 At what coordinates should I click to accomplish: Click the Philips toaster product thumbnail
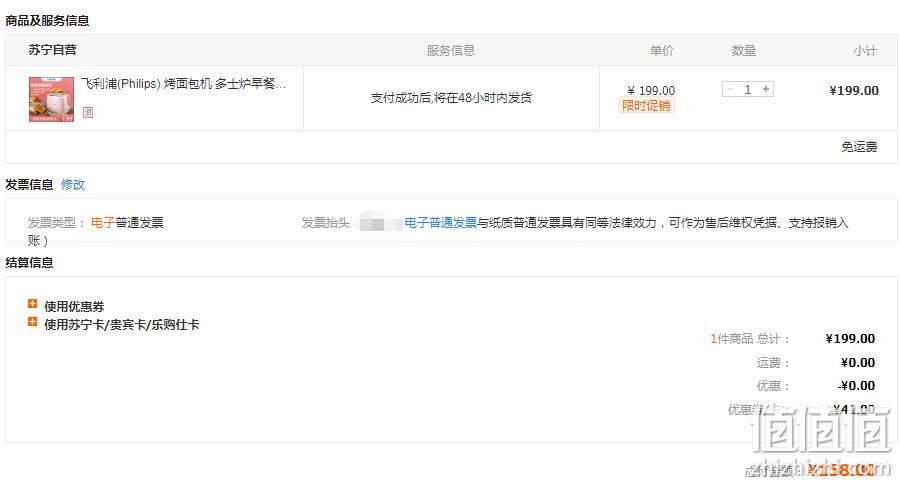coord(52,99)
